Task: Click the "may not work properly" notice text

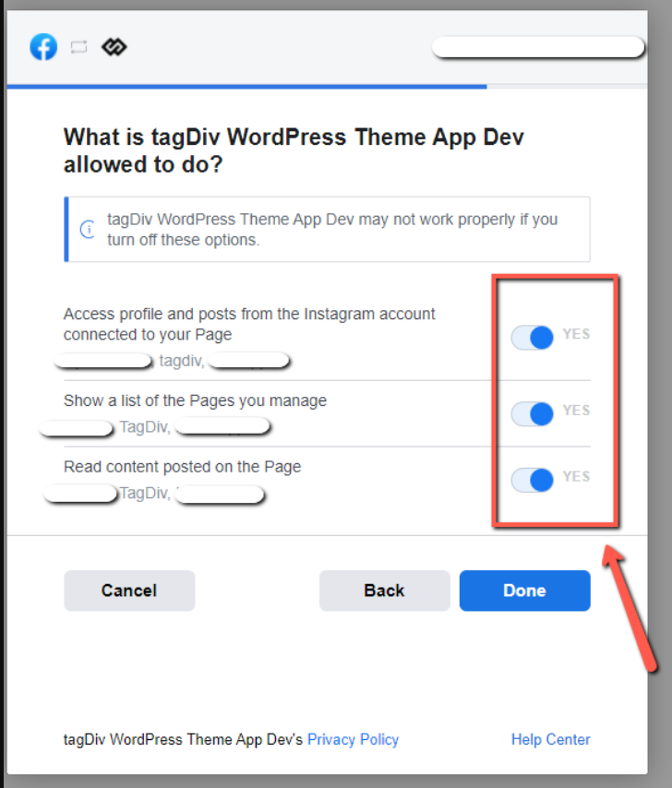Action: (x=332, y=230)
